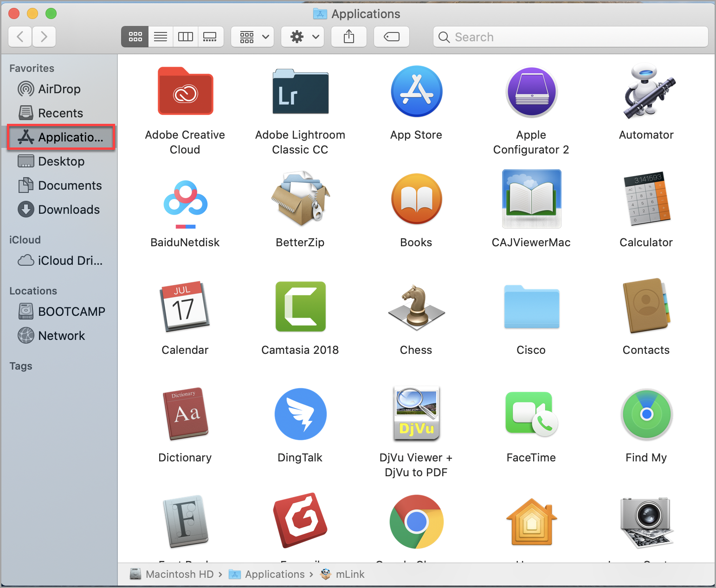This screenshot has width=716, height=588.
Task: Switch to column view mode
Action: 186,37
